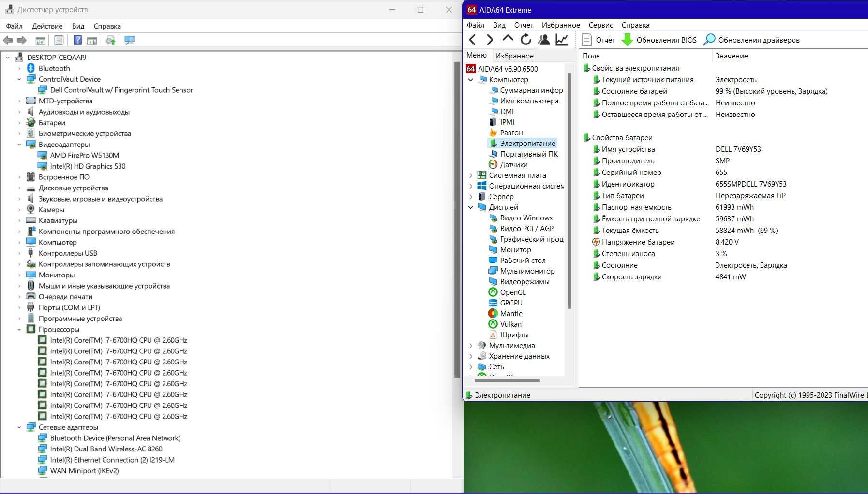
Task: Select Скорость зарядки row
Action: (x=631, y=277)
